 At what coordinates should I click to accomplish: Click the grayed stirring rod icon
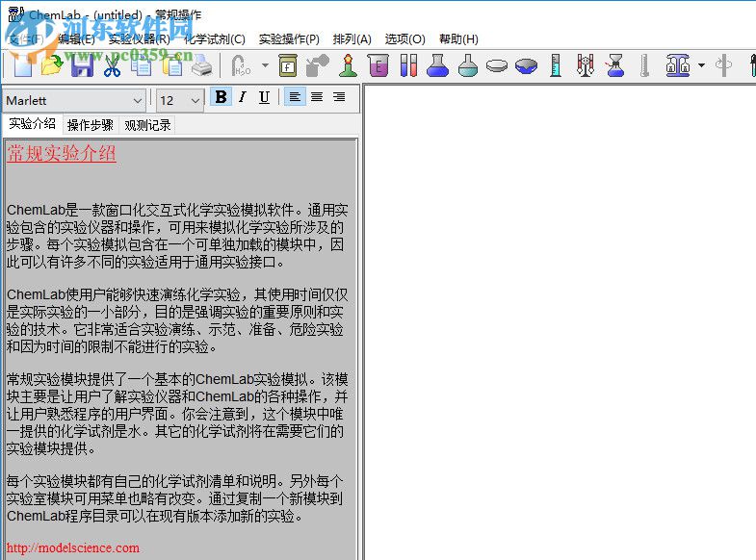tap(723, 66)
